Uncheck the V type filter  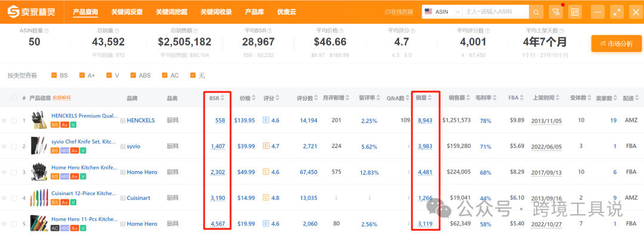tap(109, 75)
